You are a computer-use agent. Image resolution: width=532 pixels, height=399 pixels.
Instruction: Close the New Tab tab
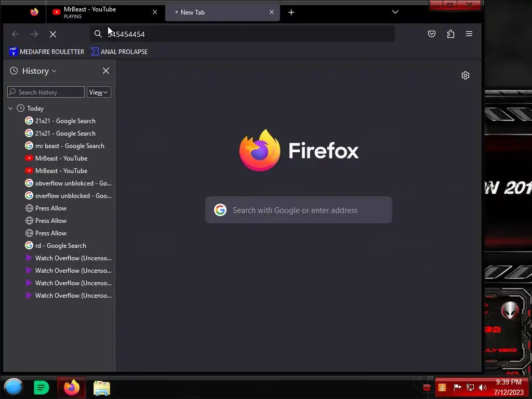[271, 12]
